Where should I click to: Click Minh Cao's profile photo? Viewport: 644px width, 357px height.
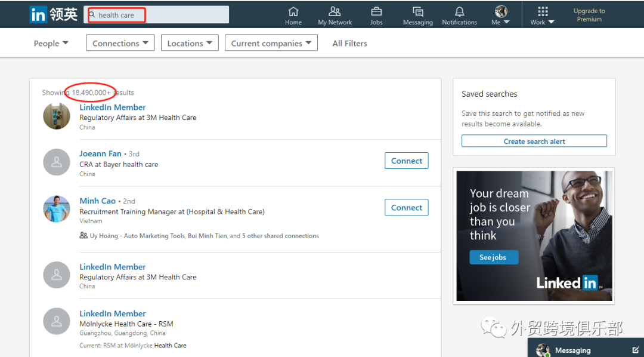pyautogui.click(x=57, y=209)
